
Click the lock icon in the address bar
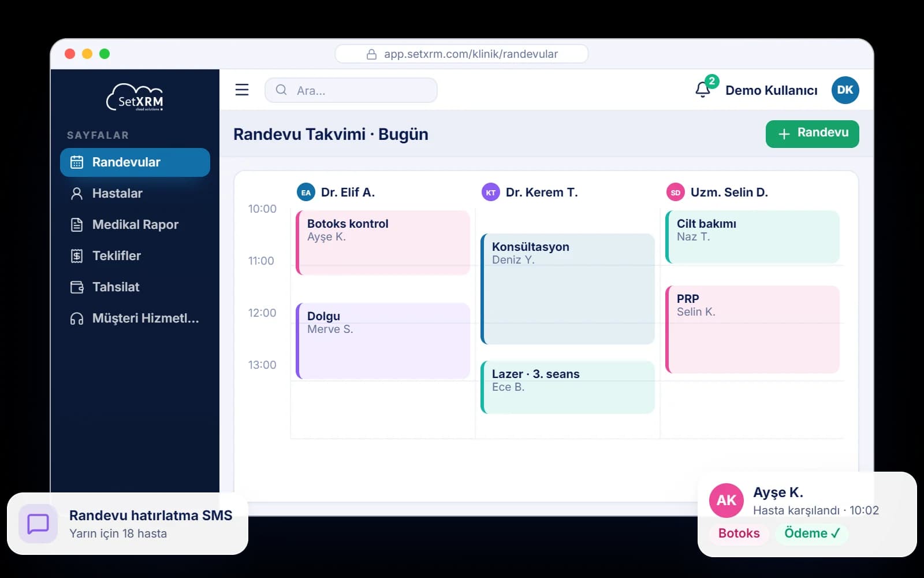coord(372,54)
